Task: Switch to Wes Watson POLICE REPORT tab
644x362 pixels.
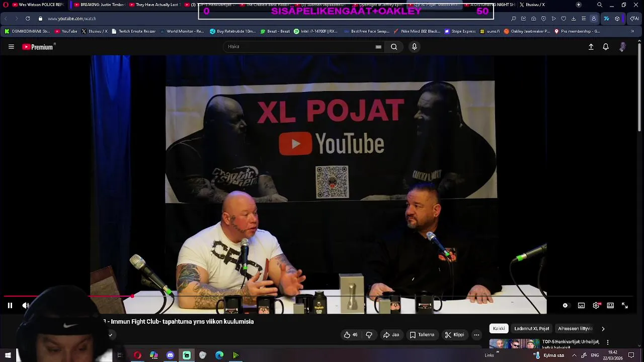Action: point(38,5)
